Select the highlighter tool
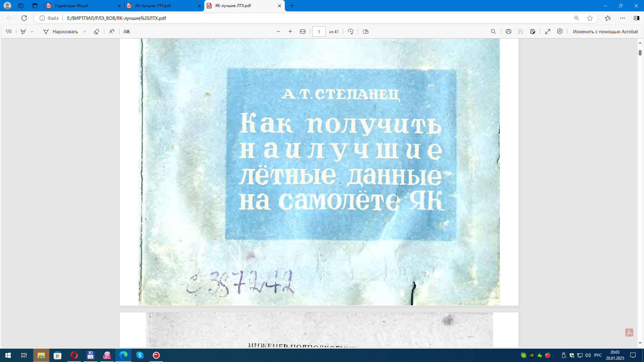The width and height of the screenshot is (644, 362). point(23,32)
